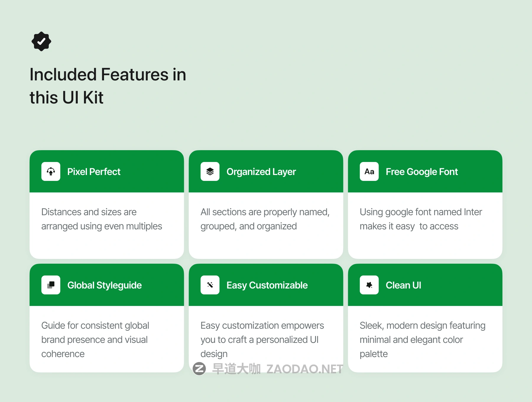Select the Organized Layer heading
The width and height of the screenshot is (532, 402).
click(x=261, y=172)
